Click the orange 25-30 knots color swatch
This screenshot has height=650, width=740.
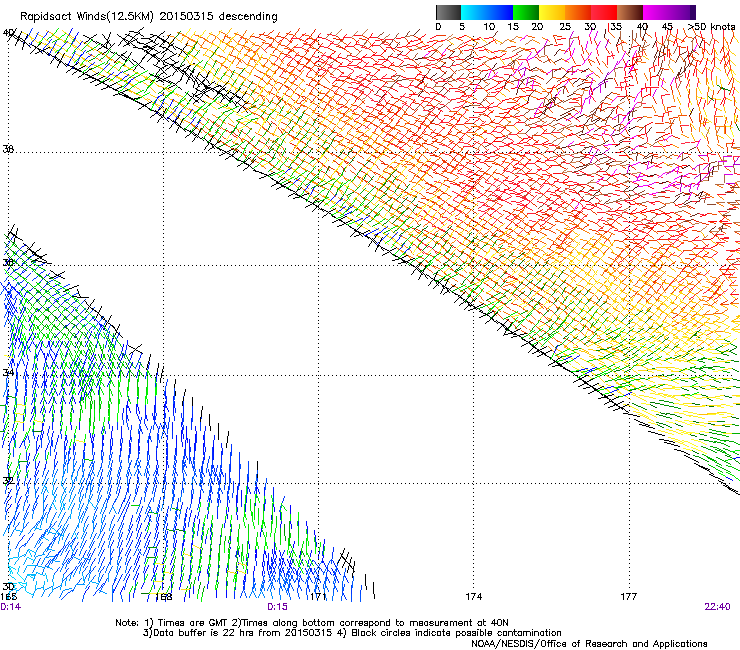pos(578,12)
